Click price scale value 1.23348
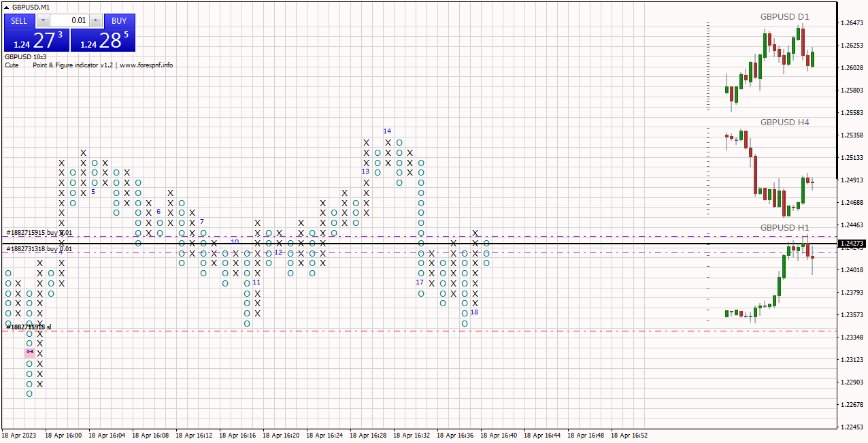Screen dimensions: 868x443 (x=852, y=338)
